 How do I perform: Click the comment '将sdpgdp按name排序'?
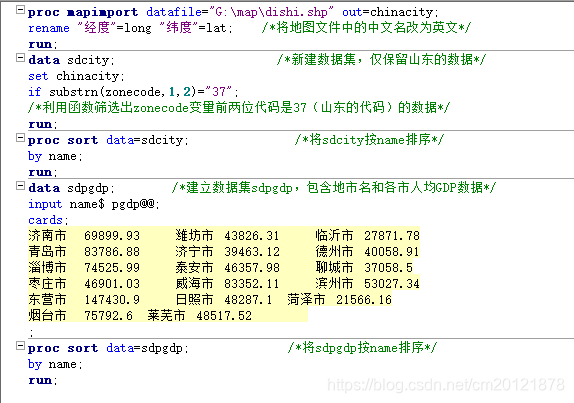click(x=362, y=347)
